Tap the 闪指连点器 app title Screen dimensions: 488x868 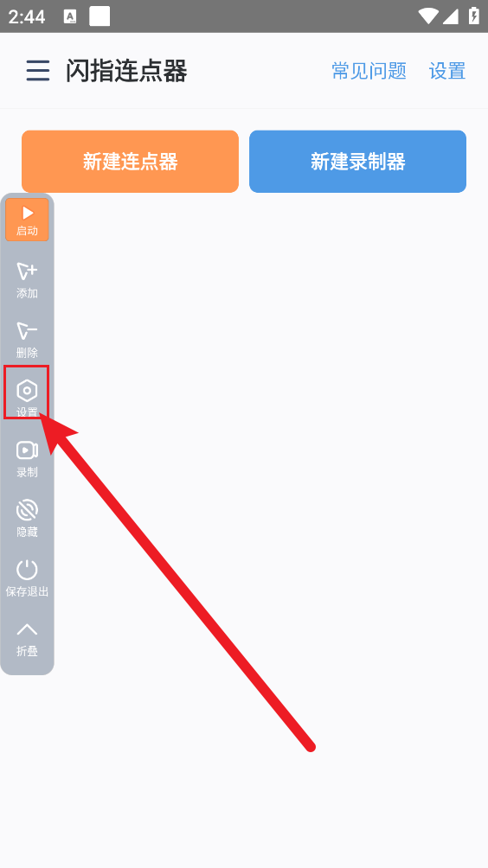point(126,71)
